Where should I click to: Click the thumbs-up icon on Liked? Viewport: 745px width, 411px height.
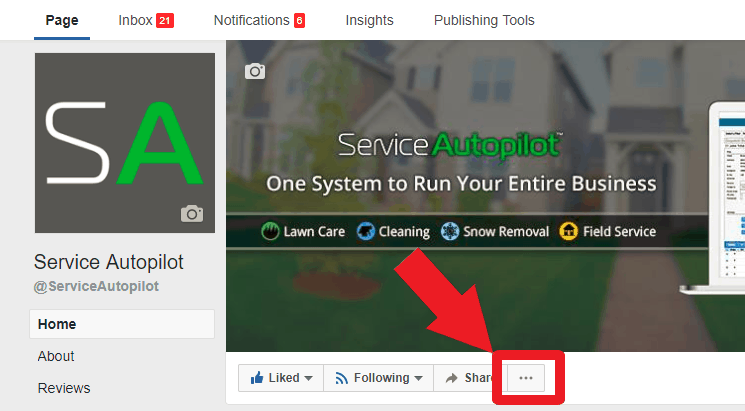tap(257, 378)
